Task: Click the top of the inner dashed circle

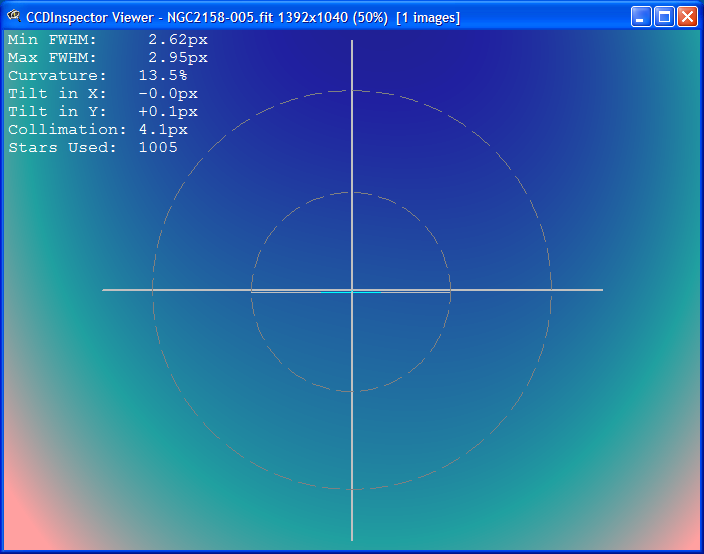Action: (x=352, y=192)
